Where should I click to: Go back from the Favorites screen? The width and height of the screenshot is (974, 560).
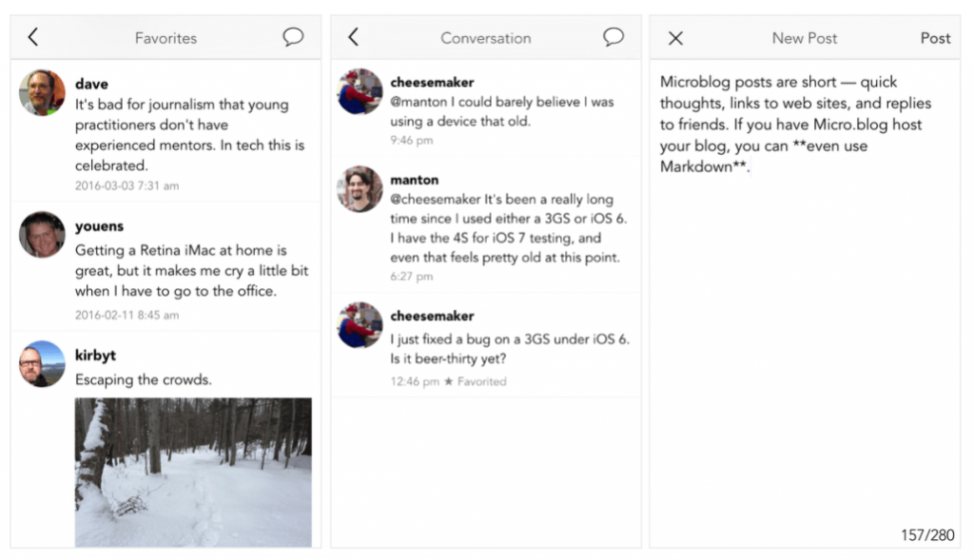click(x=33, y=37)
